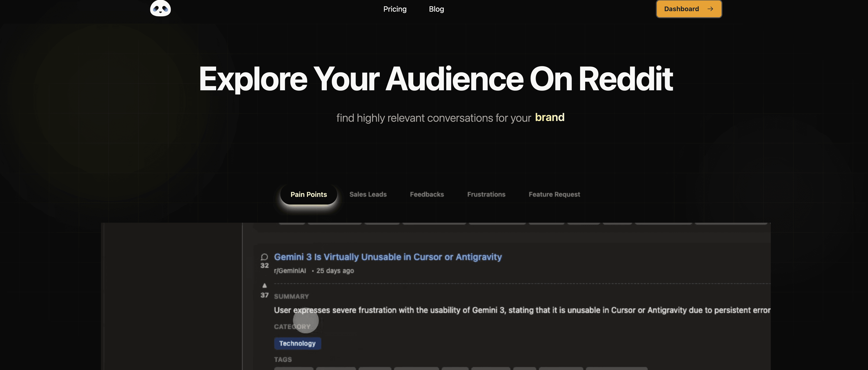Click the upvote count 37

tap(264, 296)
